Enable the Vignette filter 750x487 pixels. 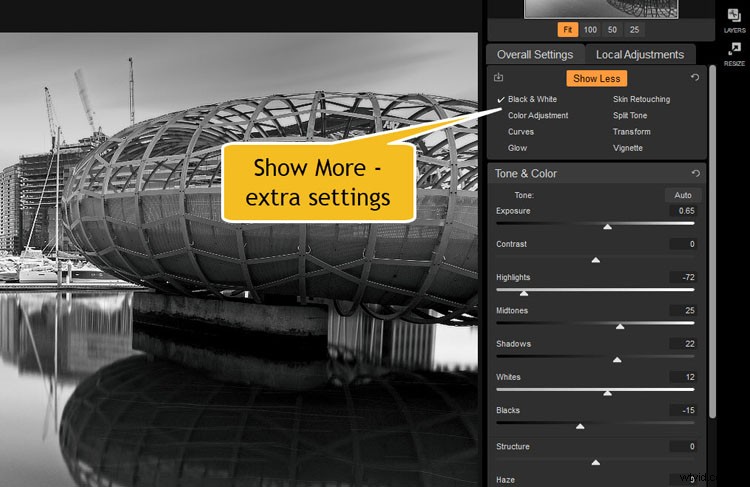pos(628,148)
